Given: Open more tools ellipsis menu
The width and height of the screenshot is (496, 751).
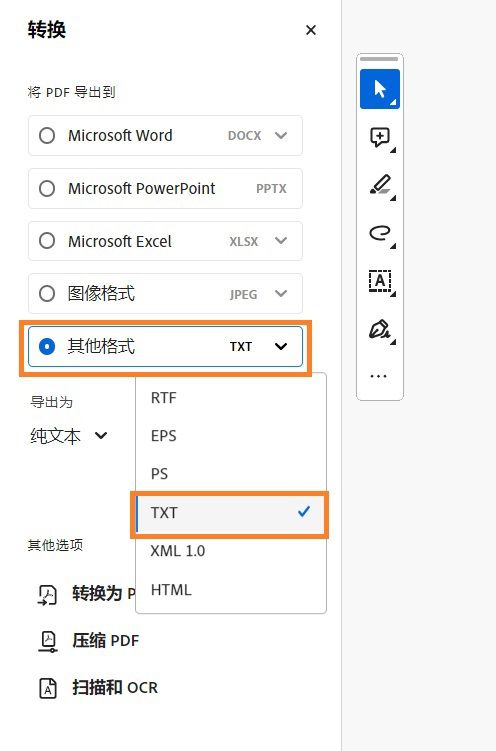Looking at the screenshot, I should click(379, 376).
